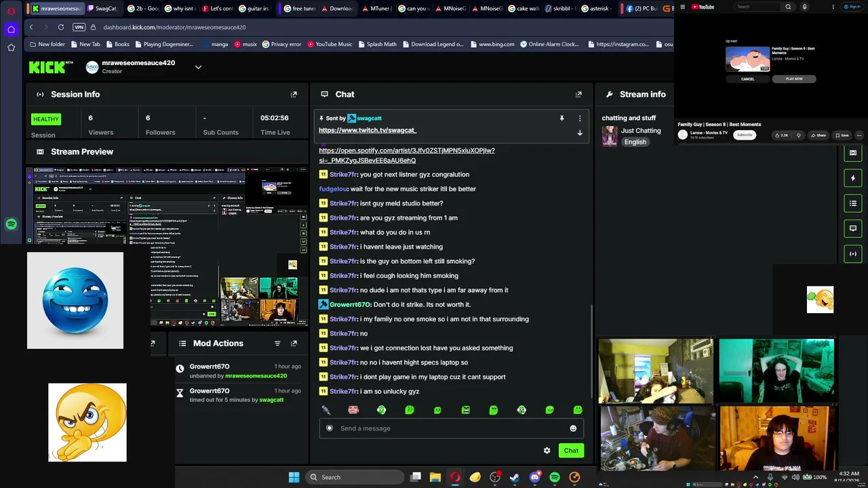Open the YouTube search box

(x=758, y=7)
